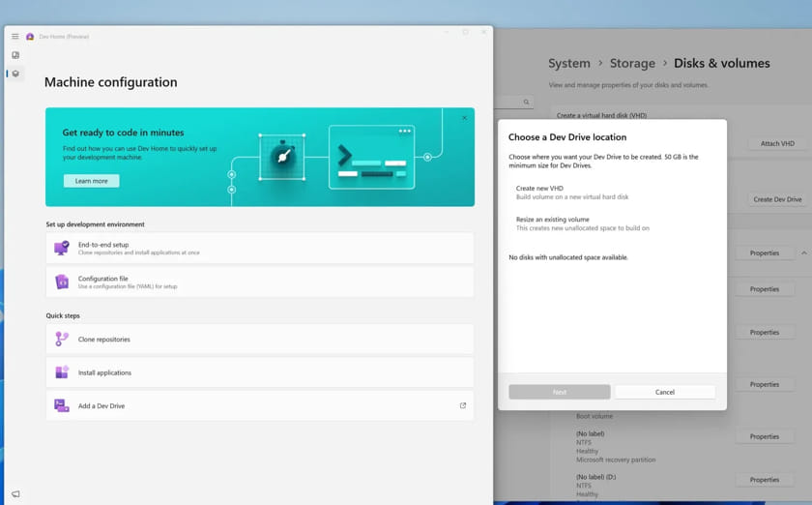Screen dimensions: 812x505
Task: Click the Cancel button in Dev Drive dialog
Action: click(665, 392)
